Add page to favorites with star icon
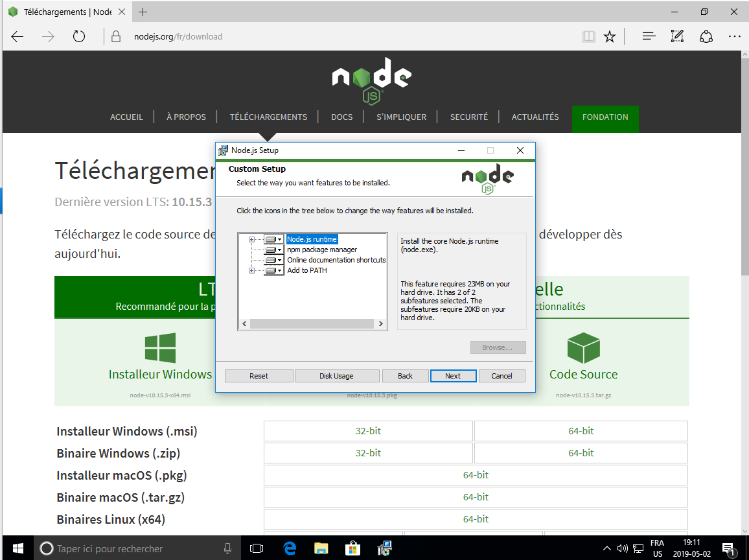Image resolution: width=749 pixels, height=560 pixels. 610,36
